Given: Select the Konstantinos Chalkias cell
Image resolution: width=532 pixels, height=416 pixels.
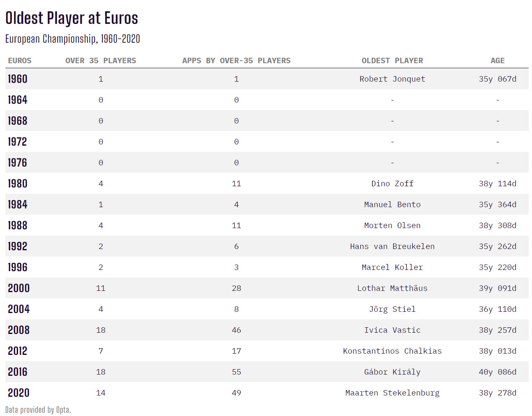Looking at the screenshot, I should [x=392, y=351].
